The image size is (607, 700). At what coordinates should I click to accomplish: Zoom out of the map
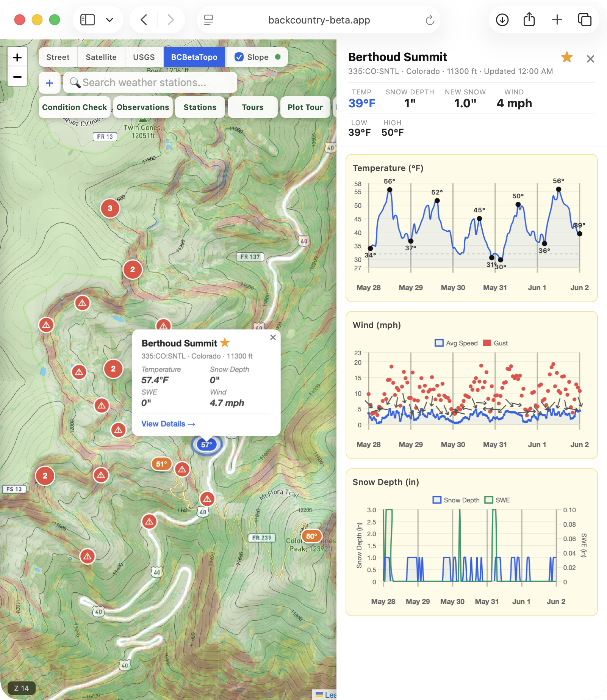(x=17, y=77)
